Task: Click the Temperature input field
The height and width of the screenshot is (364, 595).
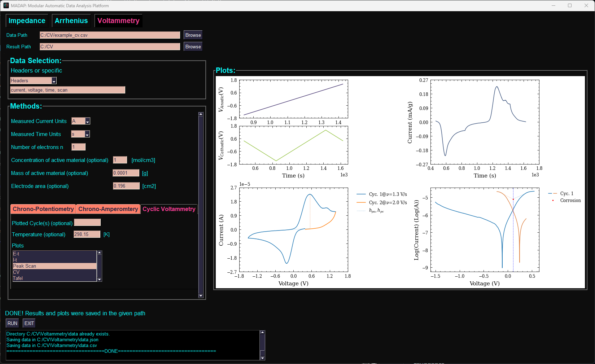Action: pos(87,234)
